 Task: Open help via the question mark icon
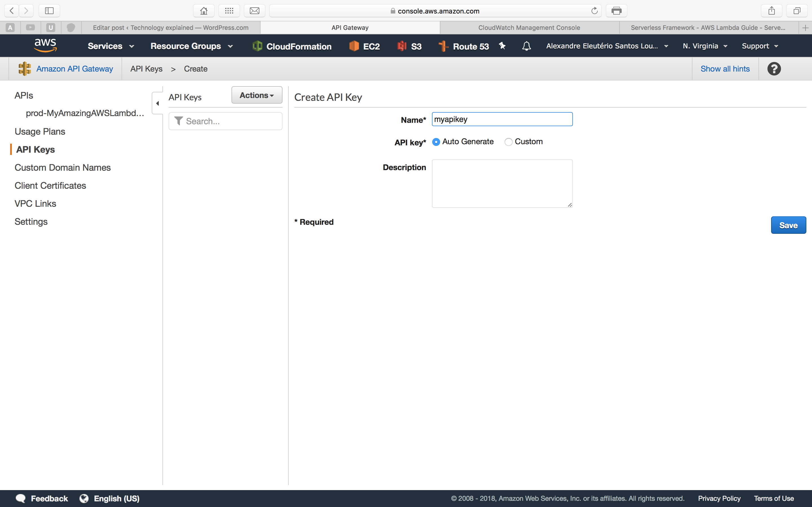pos(774,68)
